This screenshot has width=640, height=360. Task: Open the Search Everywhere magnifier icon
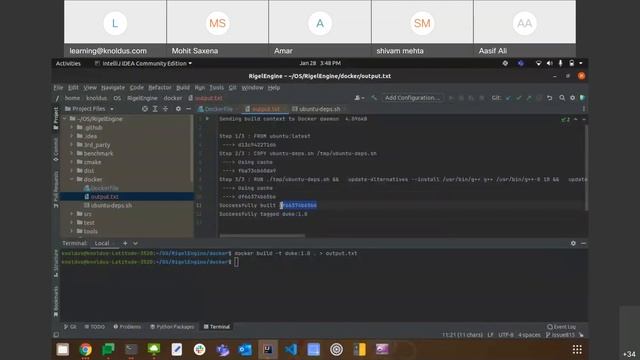click(x=562, y=98)
